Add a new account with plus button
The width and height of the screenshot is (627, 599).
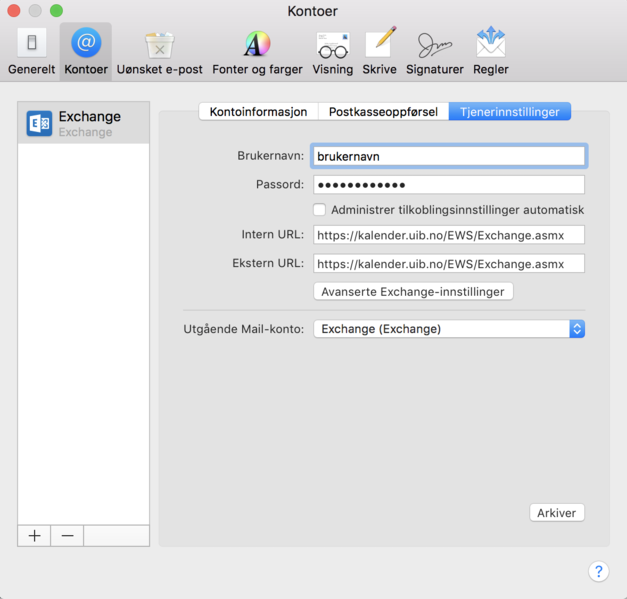tap(34, 536)
